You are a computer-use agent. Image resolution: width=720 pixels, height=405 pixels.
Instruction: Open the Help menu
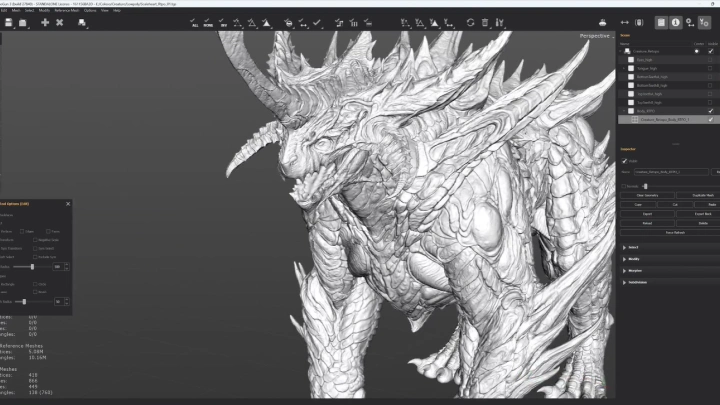click(x=117, y=10)
